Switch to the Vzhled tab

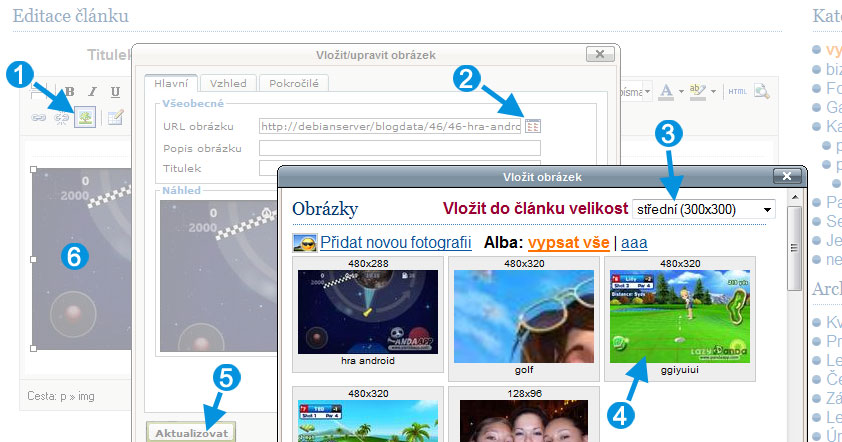pos(228,83)
